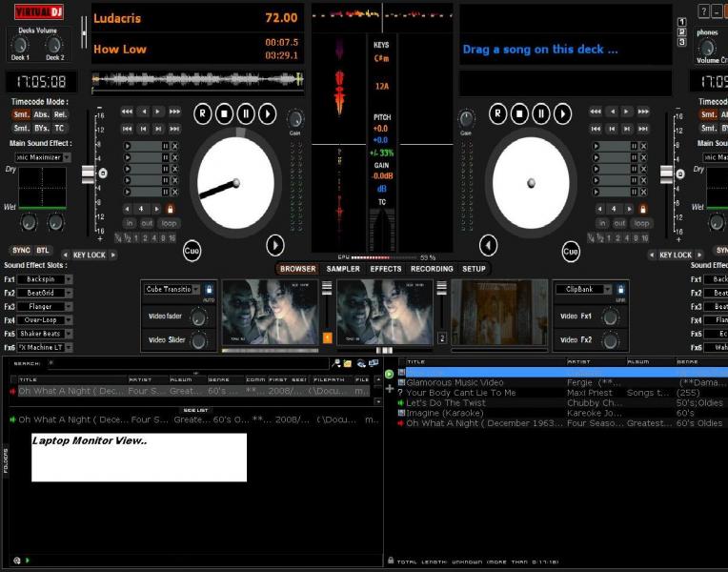The image size is (728, 572).
Task: Click the search options magnifier icon in the browser
Action: pos(335,364)
